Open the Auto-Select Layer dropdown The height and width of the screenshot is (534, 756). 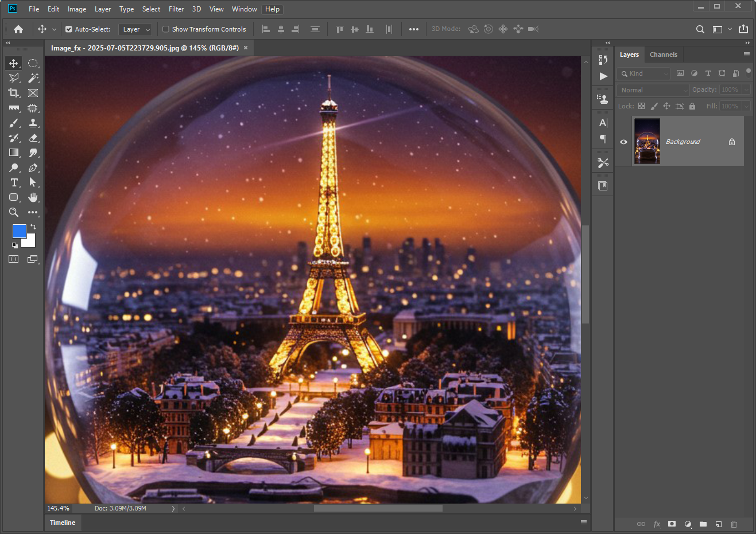(135, 29)
